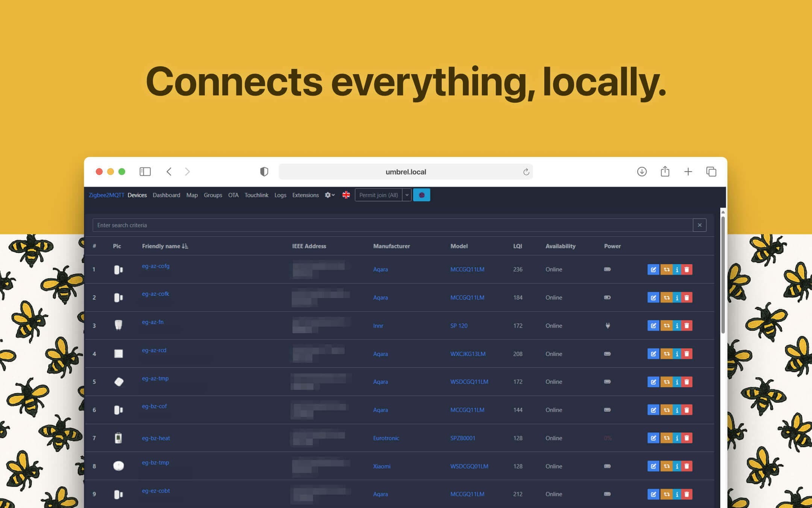Expand the Permit join dropdown arrow
The width and height of the screenshot is (812, 508).
coord(407,195)
